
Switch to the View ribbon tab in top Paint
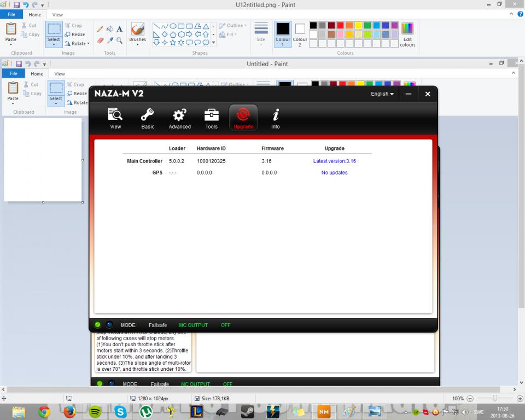(x=57, y=15)
